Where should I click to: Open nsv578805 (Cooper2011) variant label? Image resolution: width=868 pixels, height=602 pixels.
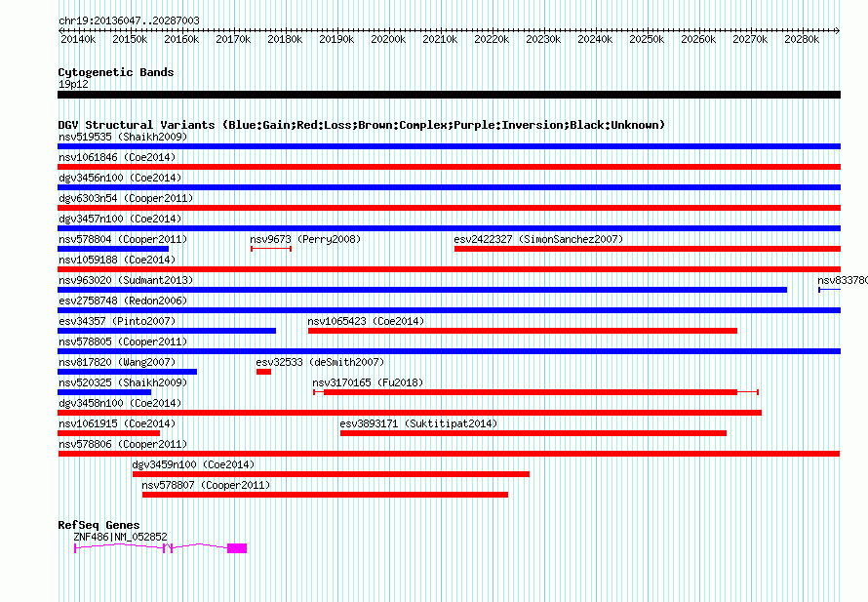123,341
